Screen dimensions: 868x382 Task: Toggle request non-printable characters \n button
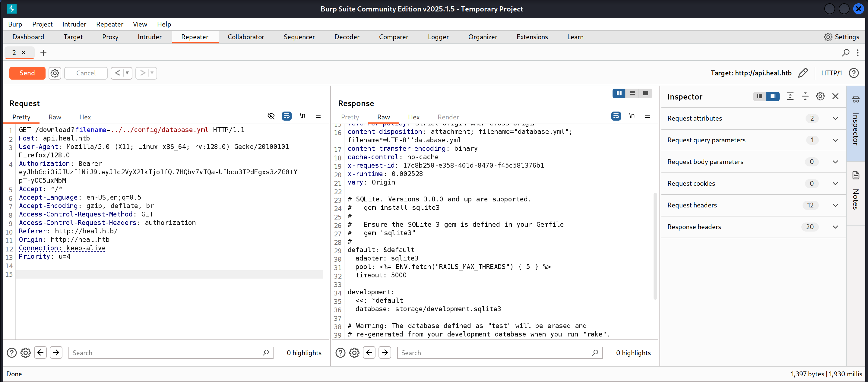click(302, 116)
